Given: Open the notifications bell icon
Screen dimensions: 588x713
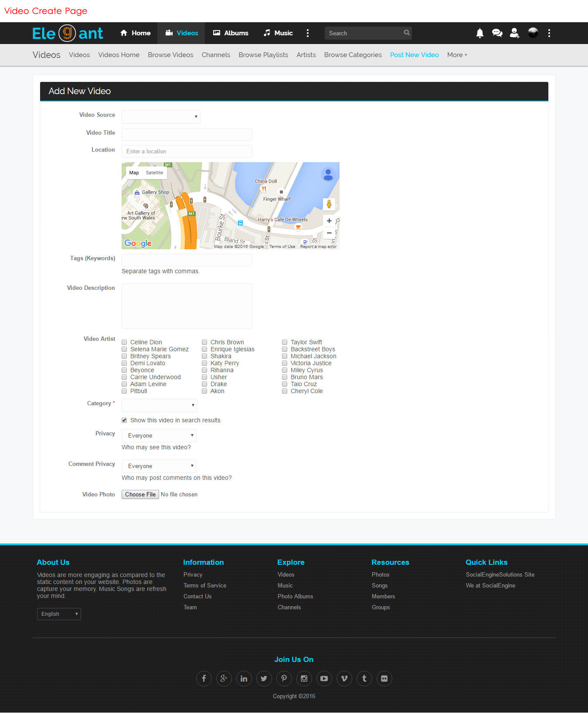Looking at the screenshot, I should (479, 33).
